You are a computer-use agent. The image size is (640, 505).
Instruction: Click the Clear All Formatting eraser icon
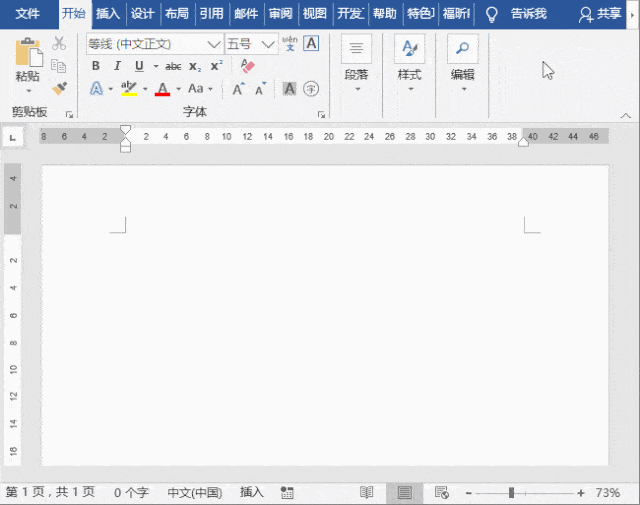click(x=247, y=66)
